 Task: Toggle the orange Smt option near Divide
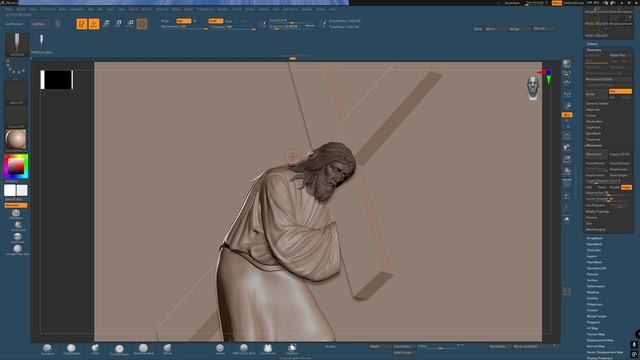tap(620, 91)
